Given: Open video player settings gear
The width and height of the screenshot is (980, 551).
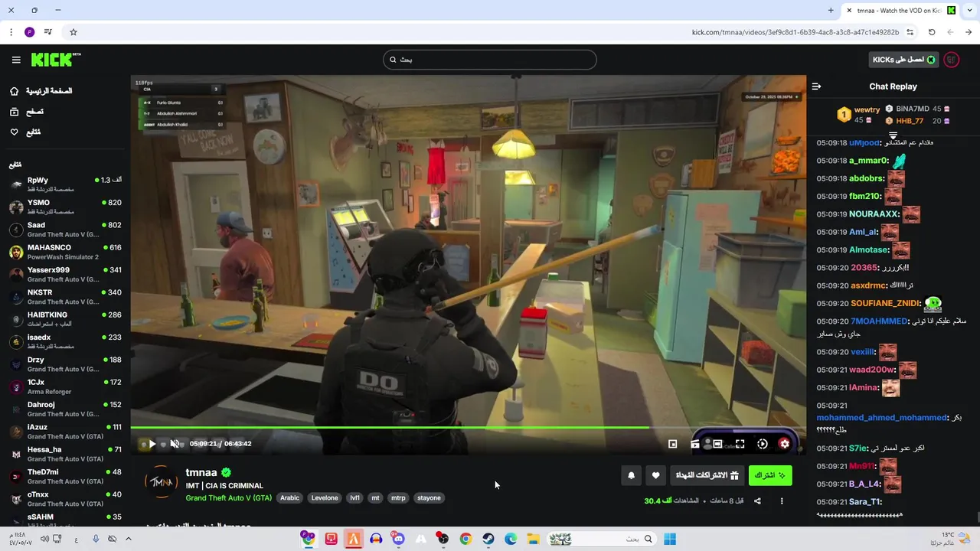Looking at the screenshot, I should point(784,444).
